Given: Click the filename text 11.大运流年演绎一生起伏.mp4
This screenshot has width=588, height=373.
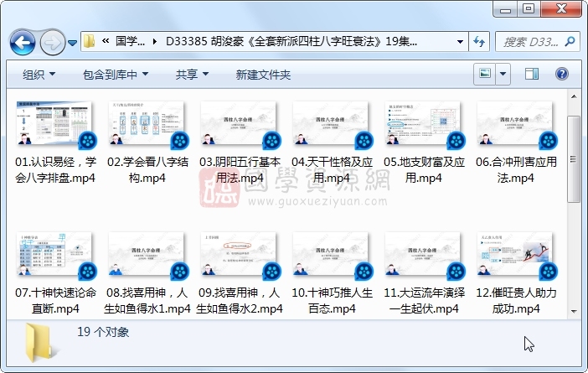Looking at the screenshot, I should [x=424, y=301].
